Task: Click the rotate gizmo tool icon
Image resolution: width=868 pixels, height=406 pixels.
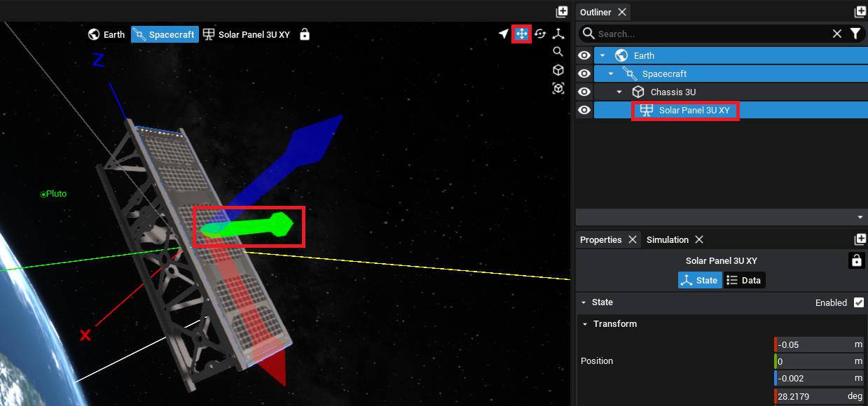Action: (x=540, y=34)
